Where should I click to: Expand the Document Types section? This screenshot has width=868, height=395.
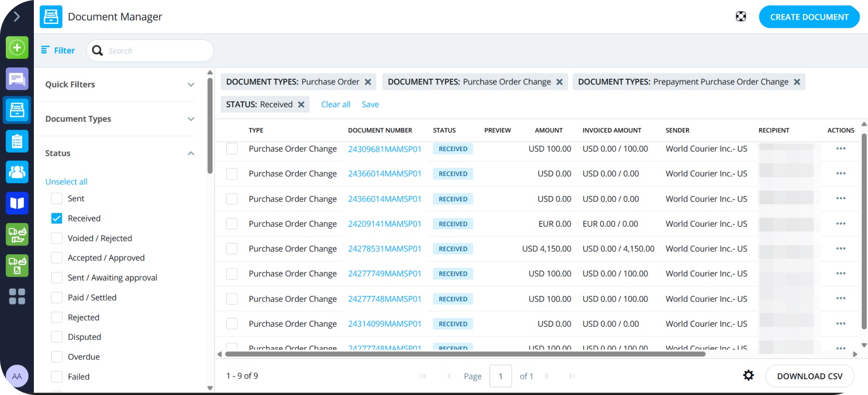[x=191, y=119]
